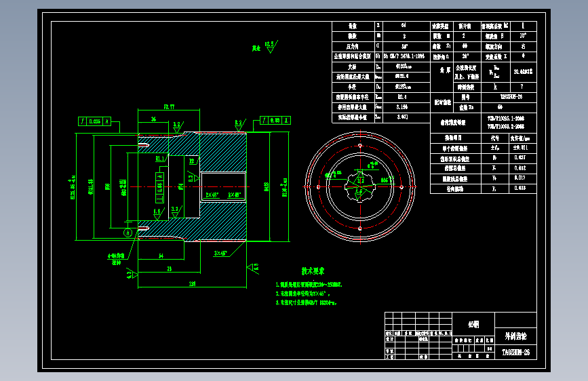Viewport: 588px width, 381px height.
Task: Select the '其余 12.5' surface roughness note
Action: click(264, 47)
